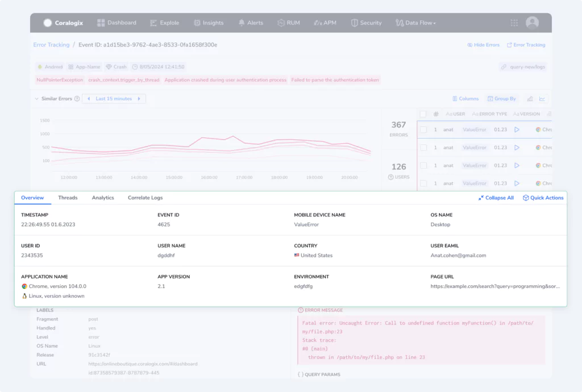Open the user profile avatar

tap(532, 23)
